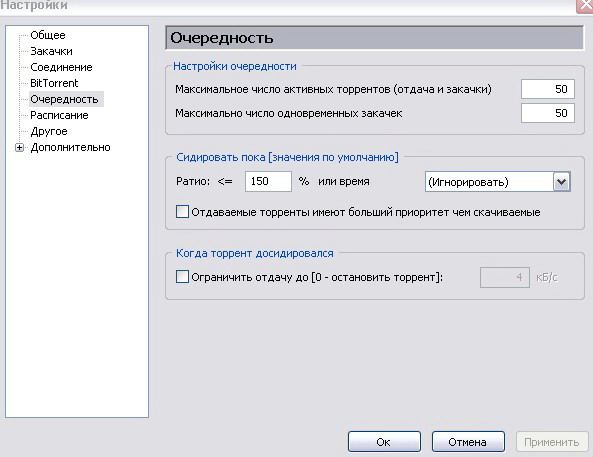Click the maximum simultaneous downloads field
Screen dimensions: 593x457
point(548,113)
